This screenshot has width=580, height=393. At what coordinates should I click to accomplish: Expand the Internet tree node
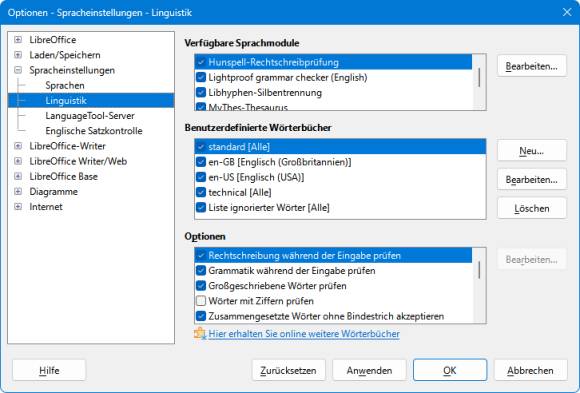coord(18,206)
